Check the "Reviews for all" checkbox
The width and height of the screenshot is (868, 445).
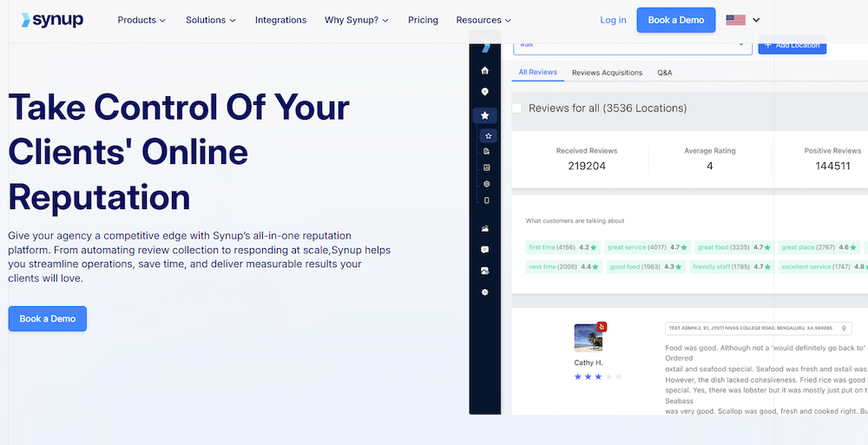point(517,108)
